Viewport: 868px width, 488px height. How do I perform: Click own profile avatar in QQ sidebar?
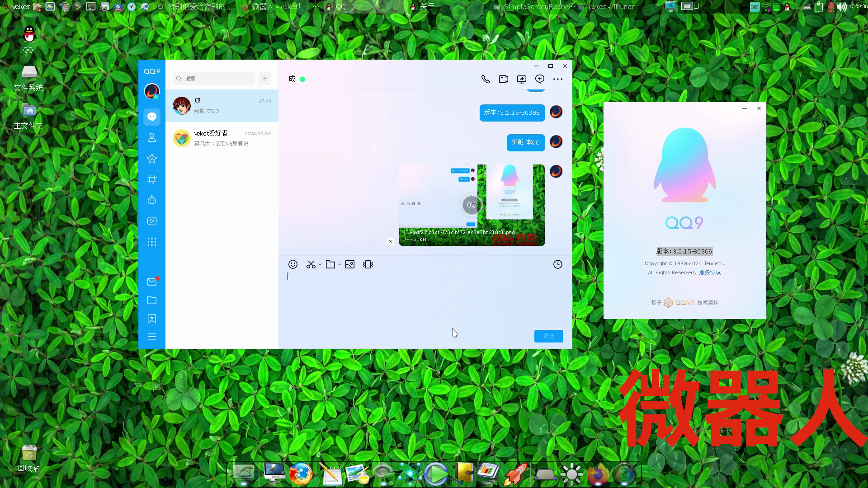click(x=152, y=91)
